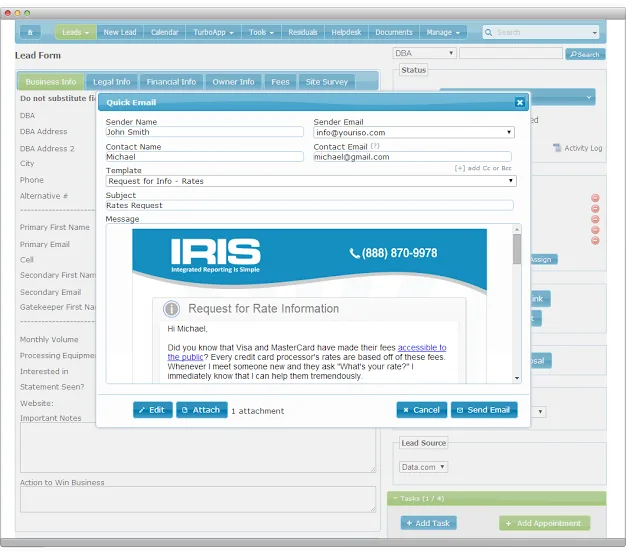Screen dimensions: 626x552
Task: Click the message scrollbar up arrow
Action: tap(517, 230)
